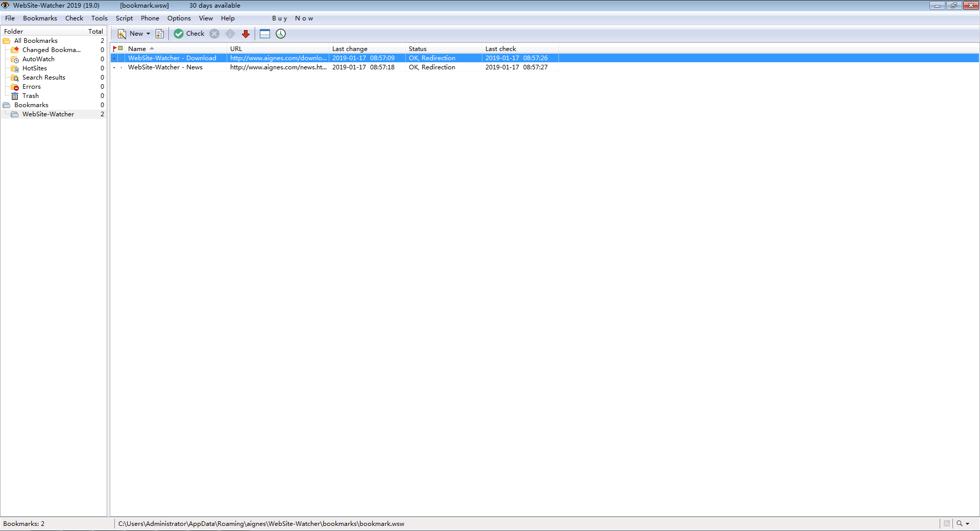Click the red download arrow icon
Image resolution: width=980 pixels, height=531 pixels.
246,34
